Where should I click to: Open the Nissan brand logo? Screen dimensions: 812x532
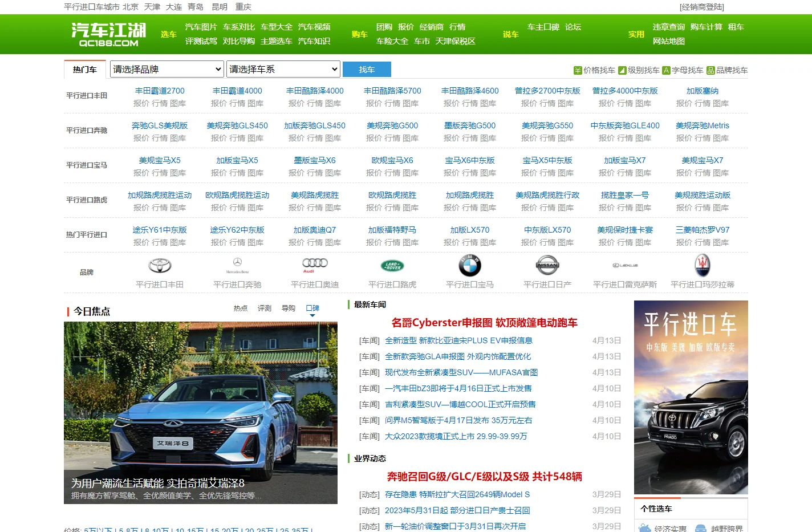[x=547, y=265]
